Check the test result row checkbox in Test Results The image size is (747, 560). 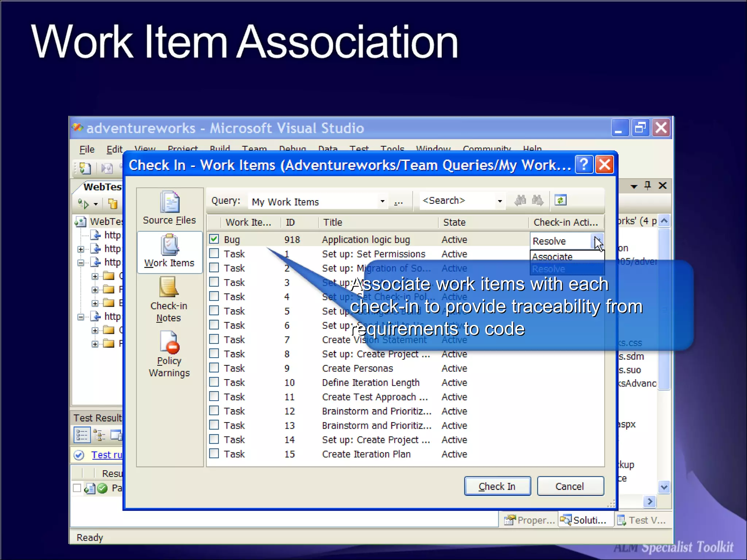77,488
